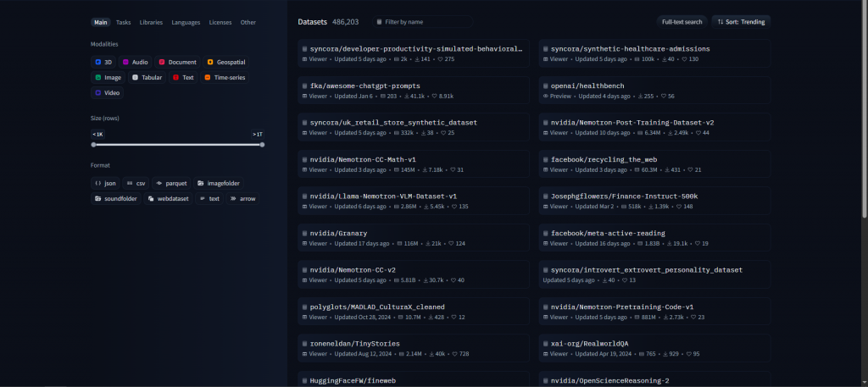Select the 3D modality filter
The height and width of the screenshot is (387, 868).
click(103, 63)
